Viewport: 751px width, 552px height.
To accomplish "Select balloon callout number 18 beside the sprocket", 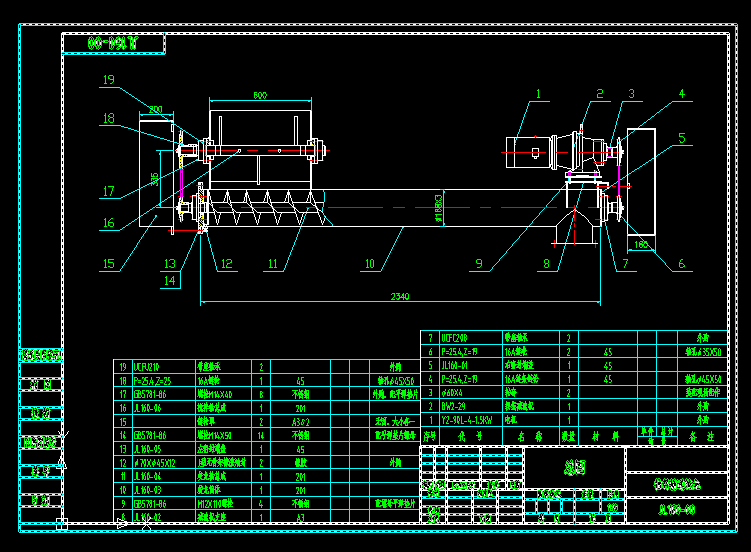I will click(109, 118).
